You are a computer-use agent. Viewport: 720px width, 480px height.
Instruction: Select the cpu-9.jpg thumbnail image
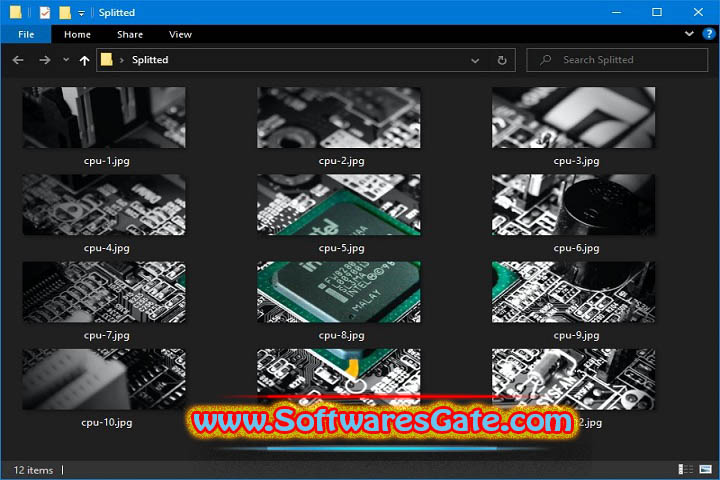pyautogui.click(x=574, y=292)
